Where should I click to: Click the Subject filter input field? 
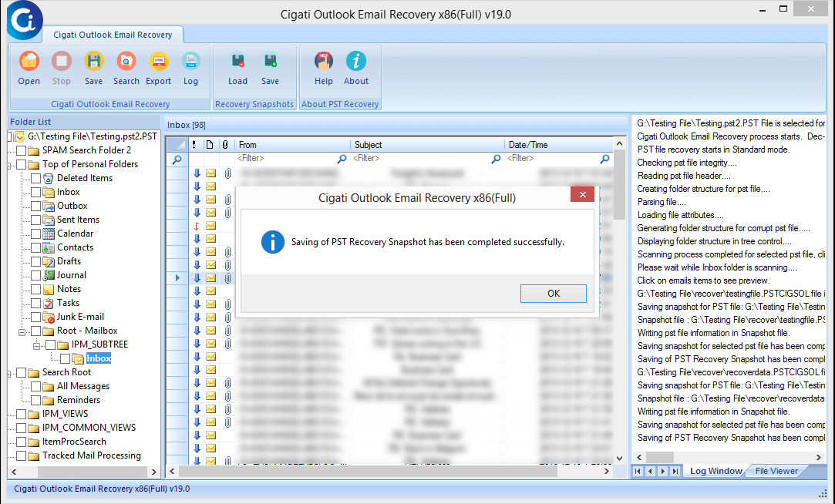(420, 159)
